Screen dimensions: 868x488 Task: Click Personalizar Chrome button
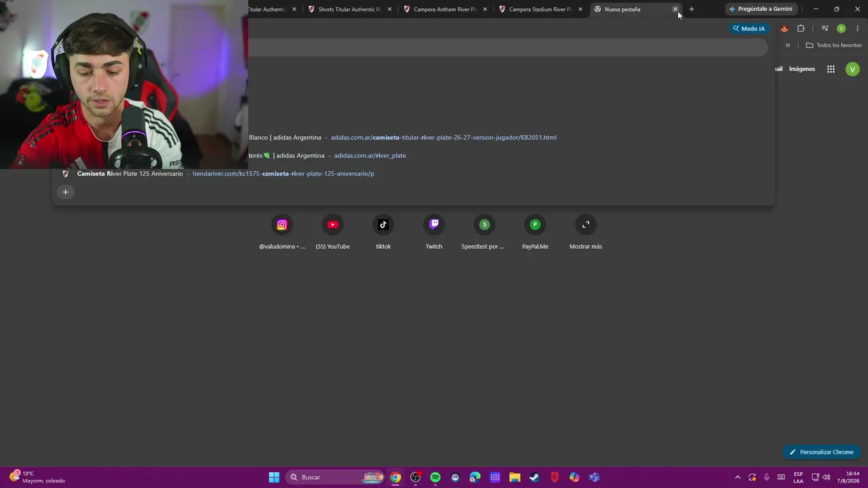click(821, 452)
